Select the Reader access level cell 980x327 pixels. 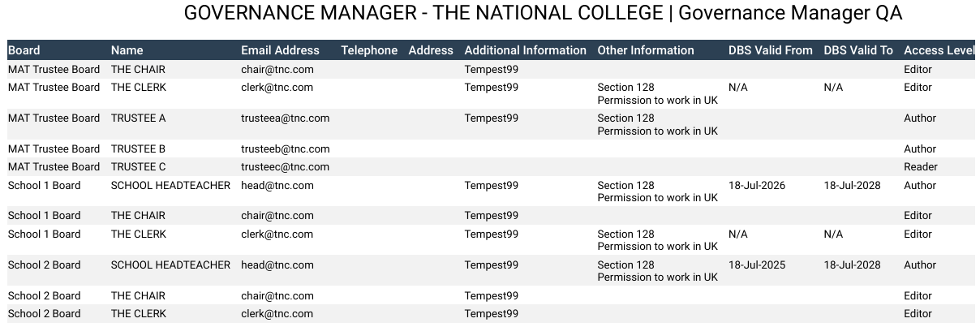921,167
